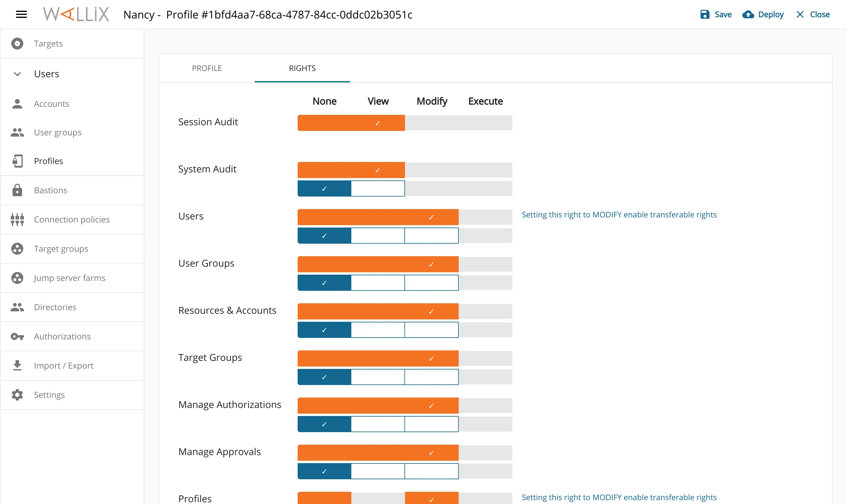Image resolution: width=847 pixels, height=504 pixels.
Task: Click the Deploy cloud upload icon
Action: [748, 14]
